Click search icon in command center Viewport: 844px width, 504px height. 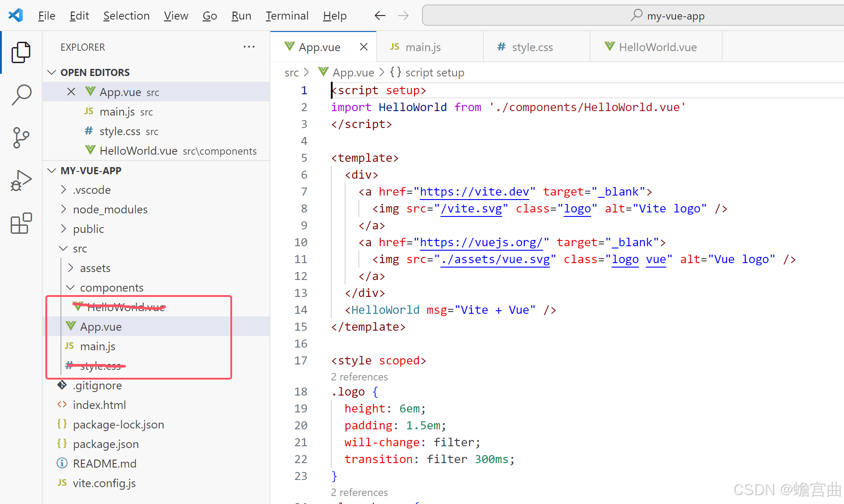(x=636, y=15)
